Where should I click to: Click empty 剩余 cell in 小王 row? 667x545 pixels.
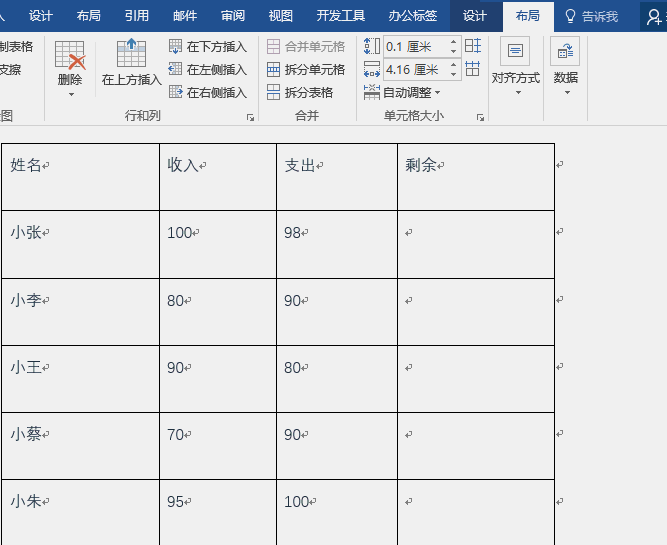coord(476,379)
